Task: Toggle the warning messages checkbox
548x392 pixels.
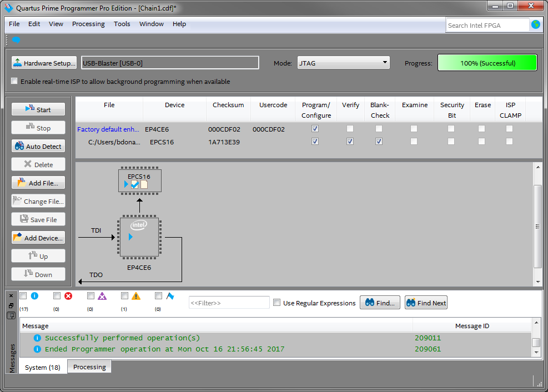Action: pos(124,296)
